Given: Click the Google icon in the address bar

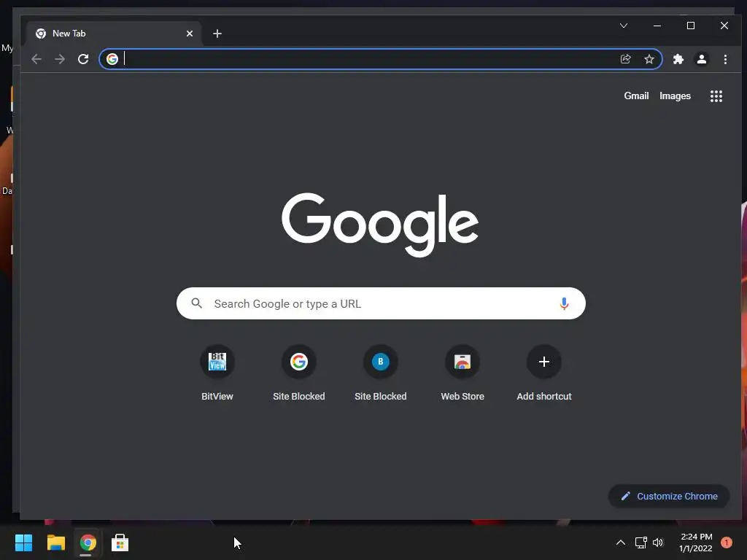Looking at the screenshot, I should pos(112,59).
